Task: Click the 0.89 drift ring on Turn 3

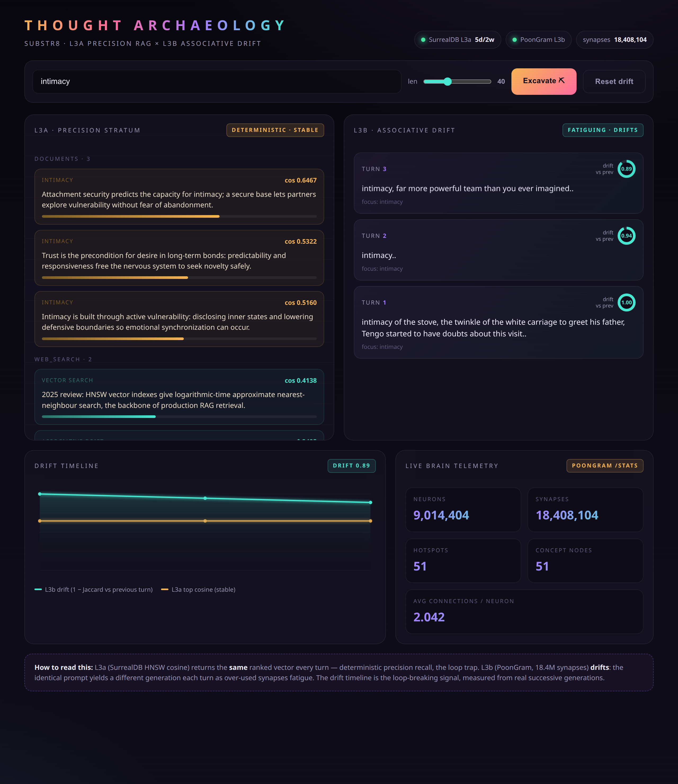Action: point(626,169)
